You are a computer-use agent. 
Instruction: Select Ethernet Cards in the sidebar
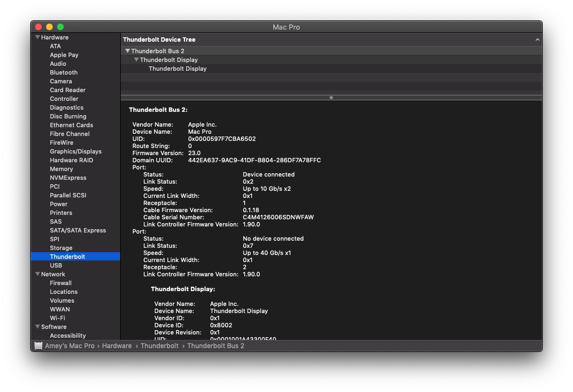[x=71, y=125]
